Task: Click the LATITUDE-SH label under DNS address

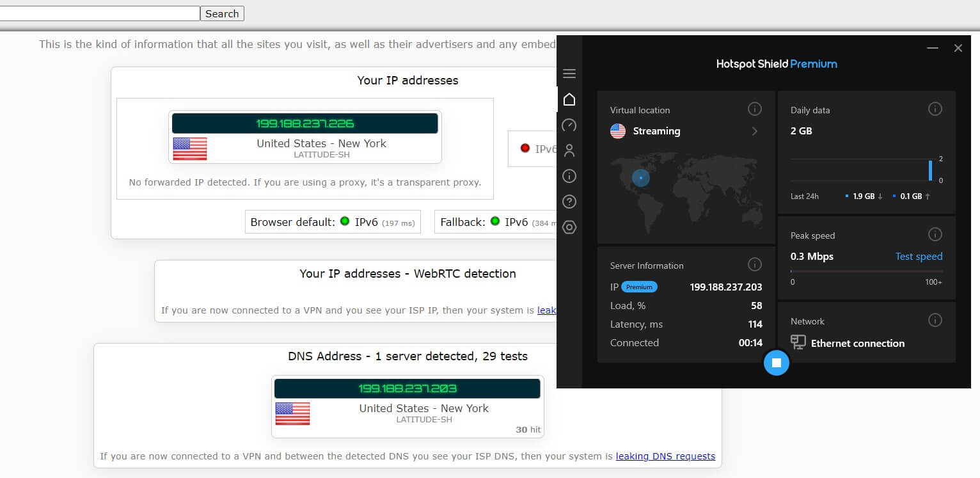Action: click(424, 420)
